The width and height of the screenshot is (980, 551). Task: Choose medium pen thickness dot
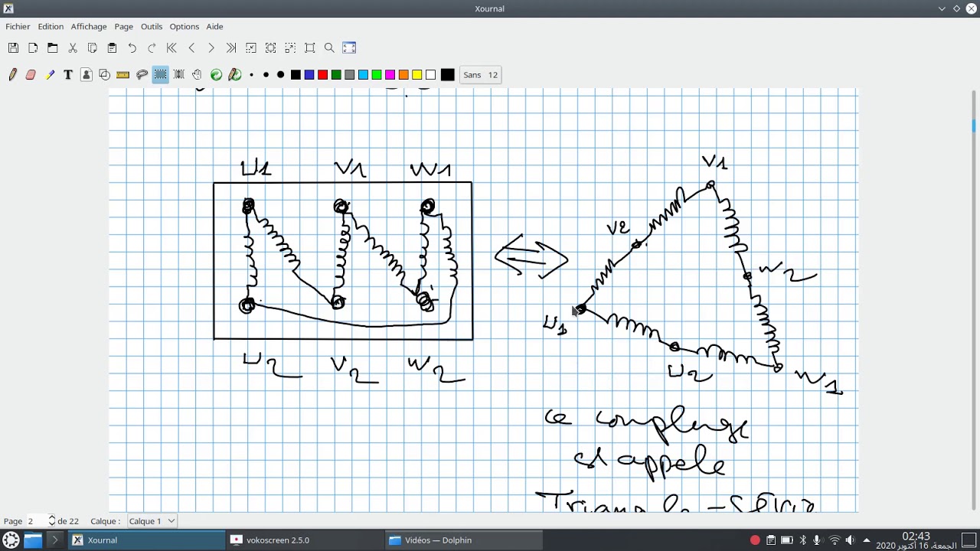pos(266,75)
